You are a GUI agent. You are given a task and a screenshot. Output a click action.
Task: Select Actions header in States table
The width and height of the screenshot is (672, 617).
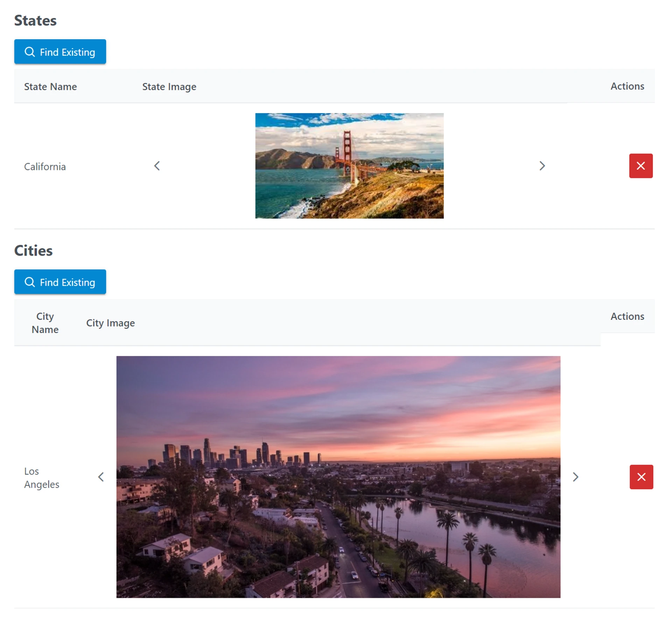[627, 86]
